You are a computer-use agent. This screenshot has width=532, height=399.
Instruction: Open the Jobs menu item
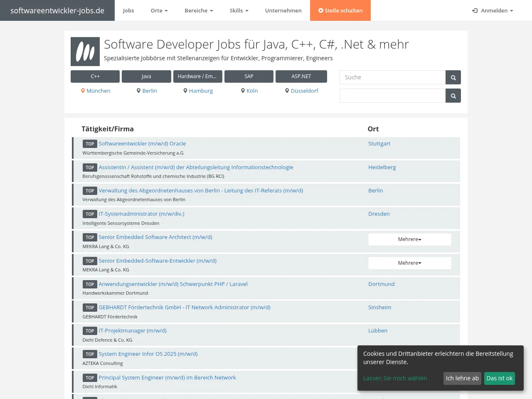[128, 10]
